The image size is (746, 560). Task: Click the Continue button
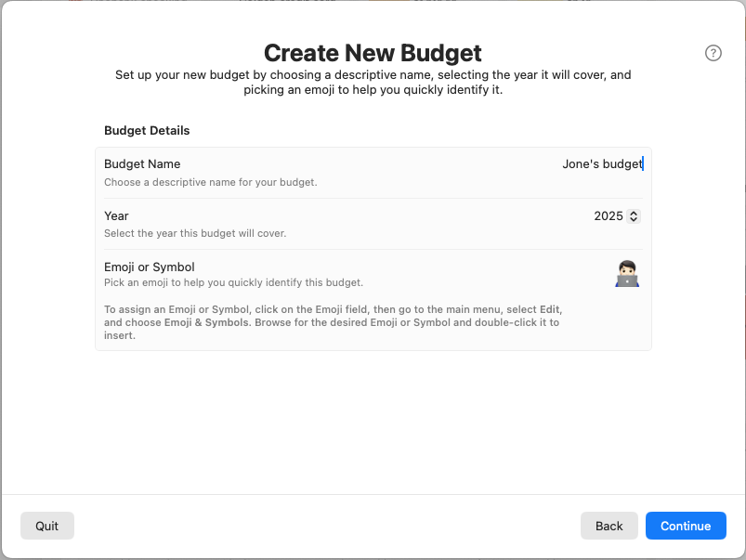tap(686, 526)
